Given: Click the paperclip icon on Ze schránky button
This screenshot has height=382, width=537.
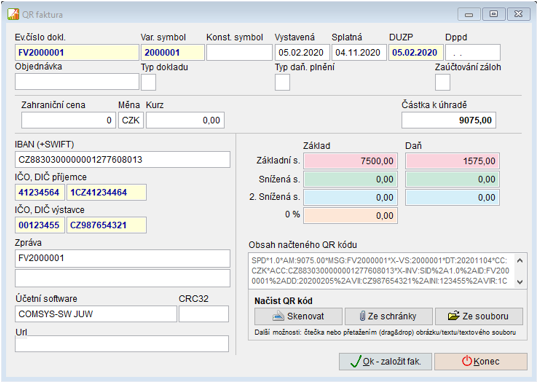Looking at the screenshot, I should click(362, 316).
